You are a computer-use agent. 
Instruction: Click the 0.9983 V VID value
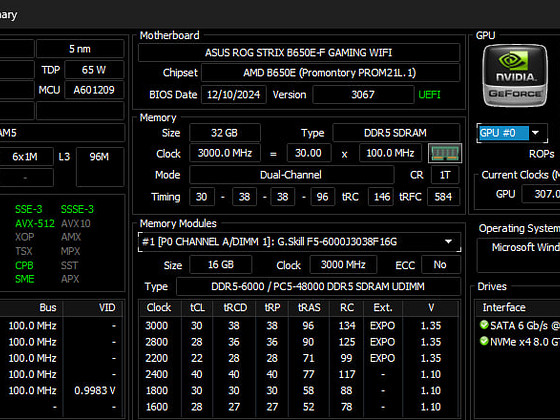(x=95, y=390)
